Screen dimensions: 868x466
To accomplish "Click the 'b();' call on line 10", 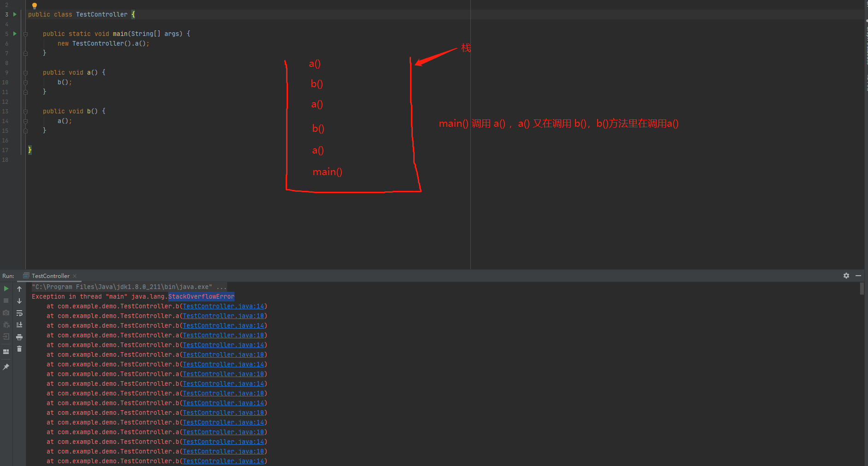I will coord(65,83).
